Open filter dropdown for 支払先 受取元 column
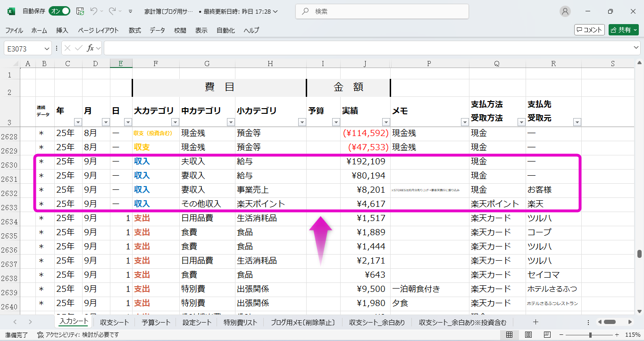This screenshot has width=644, height=341. click(x=577, y=122)
